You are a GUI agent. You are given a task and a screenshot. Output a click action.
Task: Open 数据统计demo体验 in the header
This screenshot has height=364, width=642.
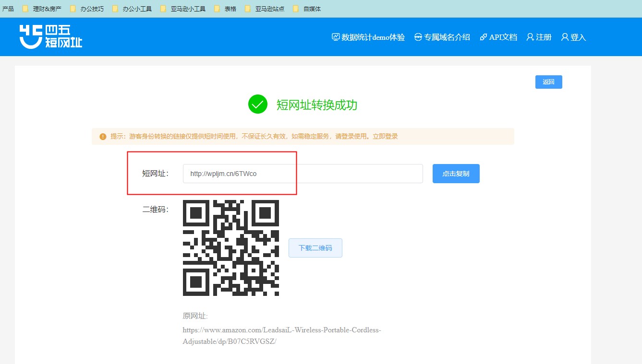pyautogui.click(x=368, y=37)
